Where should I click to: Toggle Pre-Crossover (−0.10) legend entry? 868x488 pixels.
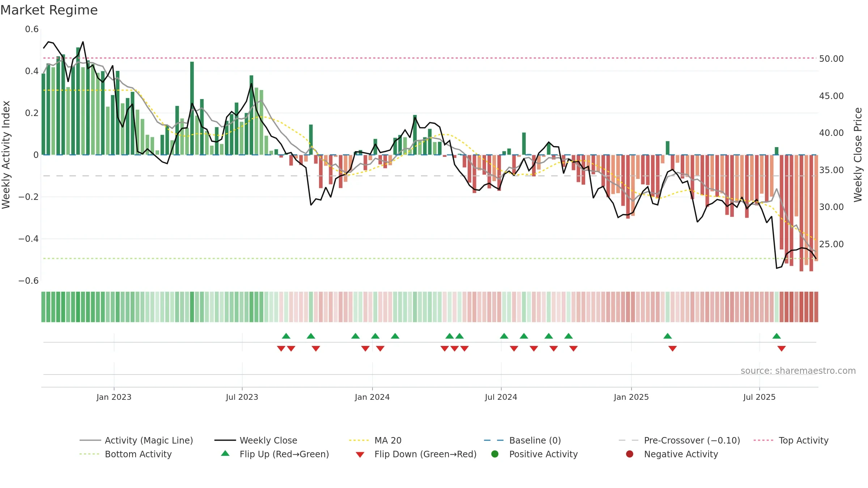pos(679,440)
